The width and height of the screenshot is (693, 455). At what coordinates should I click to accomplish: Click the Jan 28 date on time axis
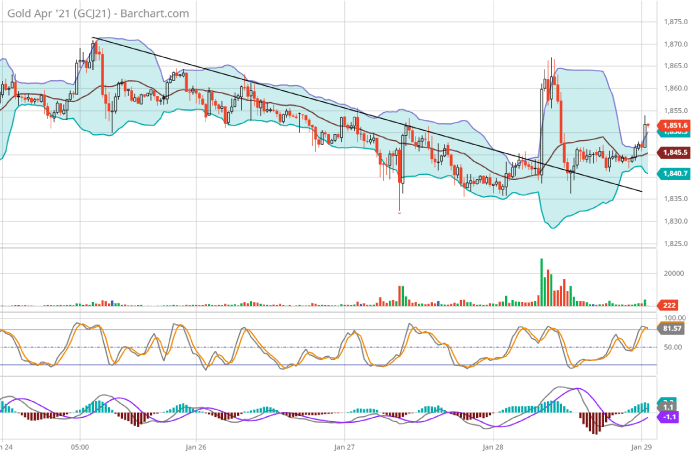(493, 448)
